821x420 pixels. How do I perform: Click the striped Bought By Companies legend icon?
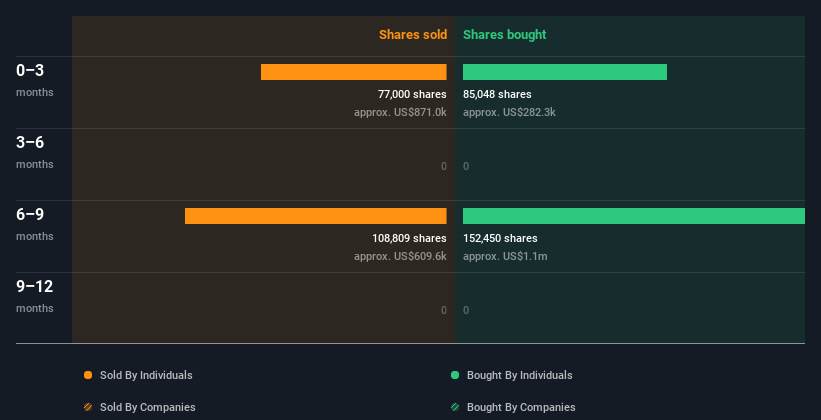(455, 407)
